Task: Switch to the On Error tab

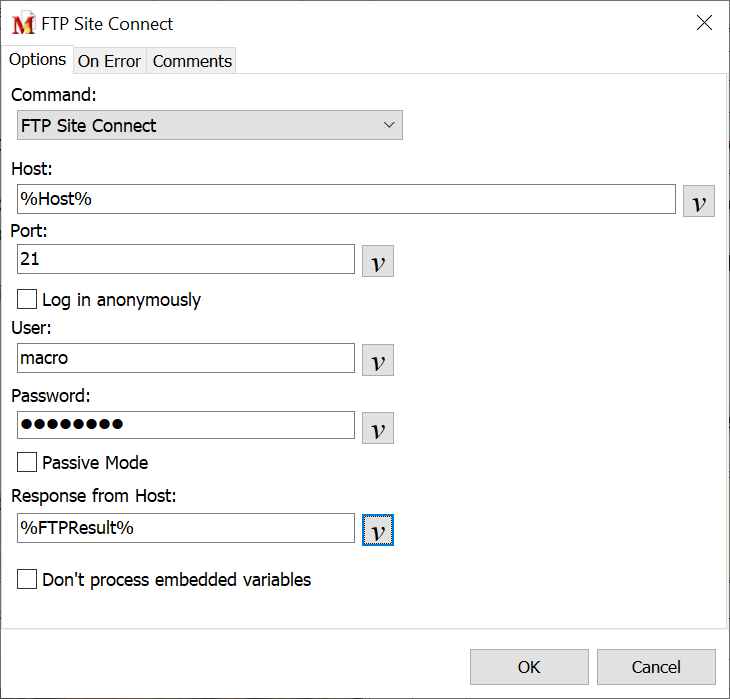Action: 109,61
